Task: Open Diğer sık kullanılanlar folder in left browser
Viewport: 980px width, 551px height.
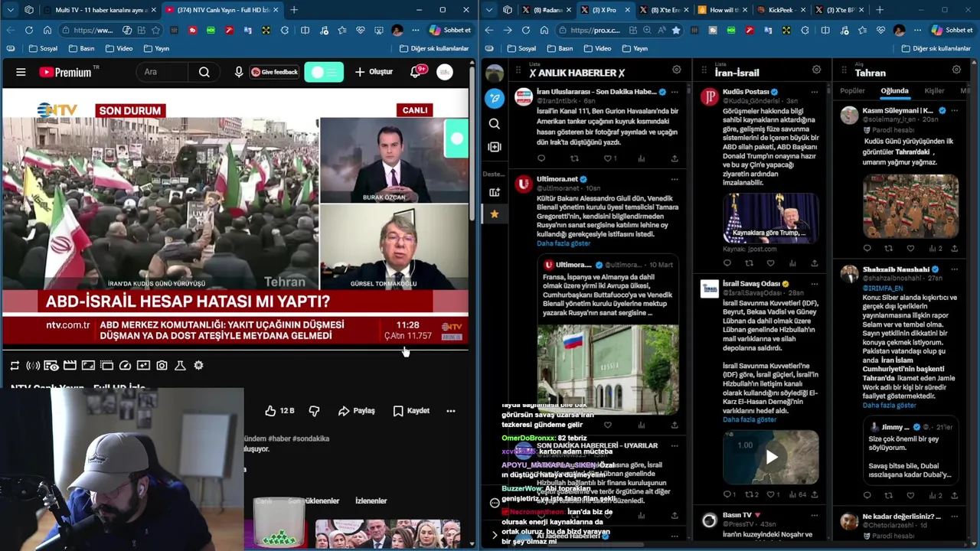Action: (434, 48)
